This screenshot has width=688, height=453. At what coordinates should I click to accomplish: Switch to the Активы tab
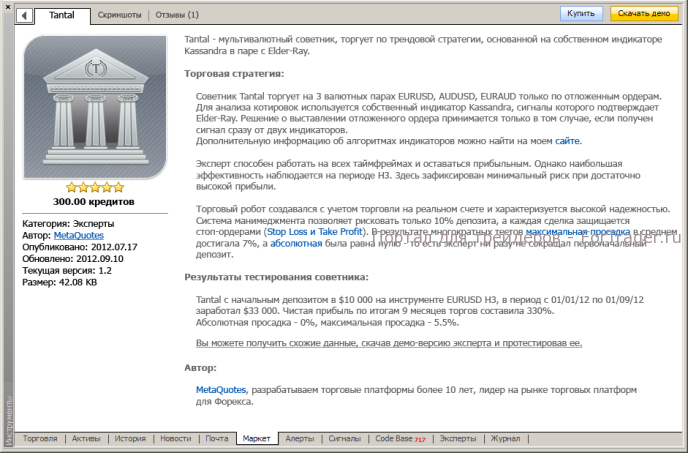coord(86,439)
